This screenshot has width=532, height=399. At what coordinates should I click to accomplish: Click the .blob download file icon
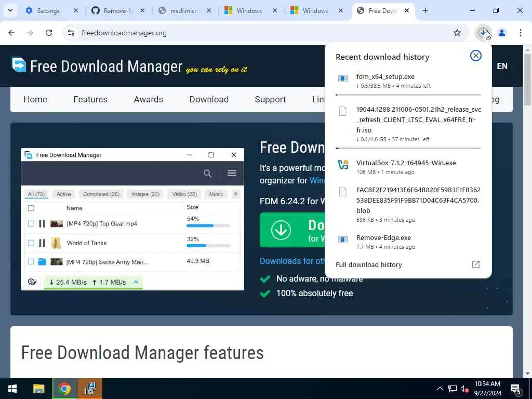[x=343, y=192]
